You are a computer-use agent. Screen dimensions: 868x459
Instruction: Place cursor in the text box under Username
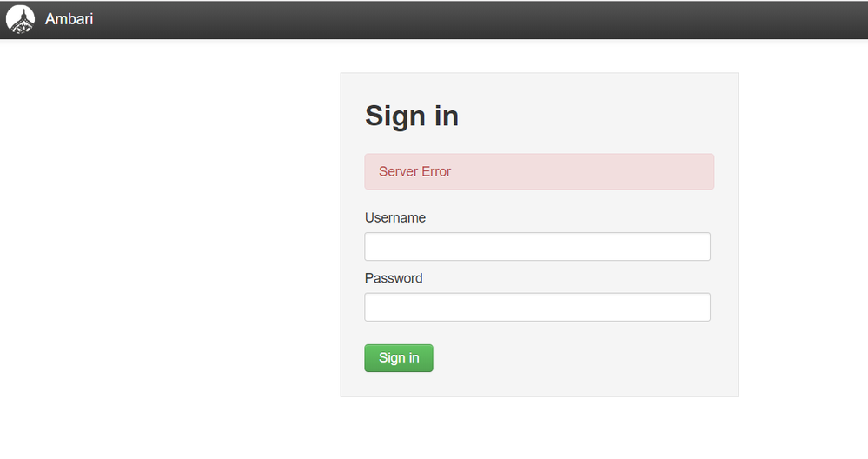(x=537, y=247)
